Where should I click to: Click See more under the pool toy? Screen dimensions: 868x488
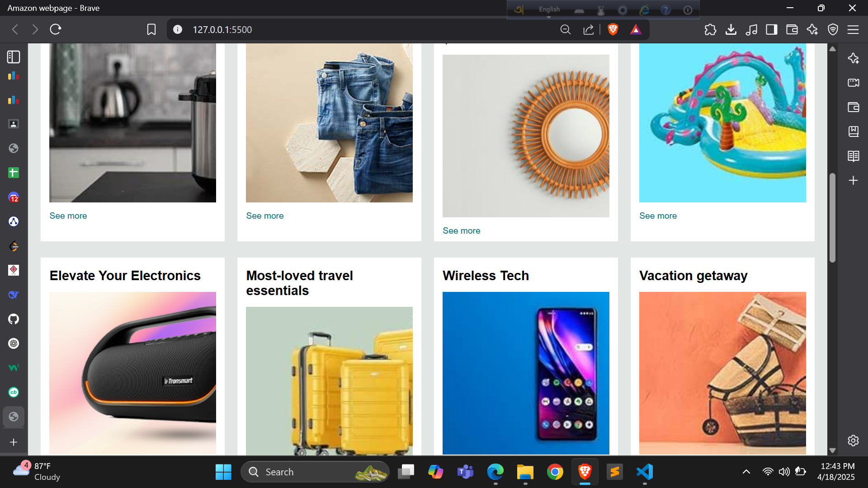[658, 216]
